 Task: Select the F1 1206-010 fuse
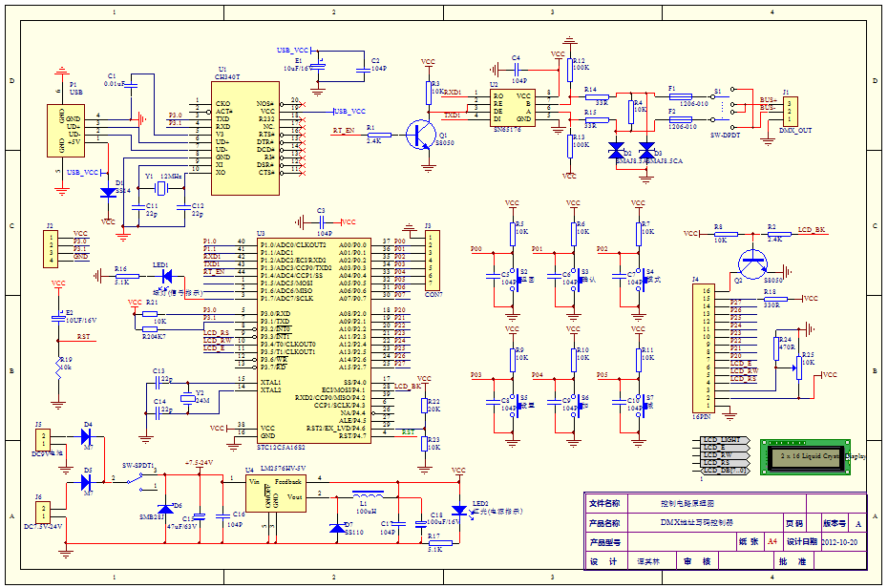[681, 96]
